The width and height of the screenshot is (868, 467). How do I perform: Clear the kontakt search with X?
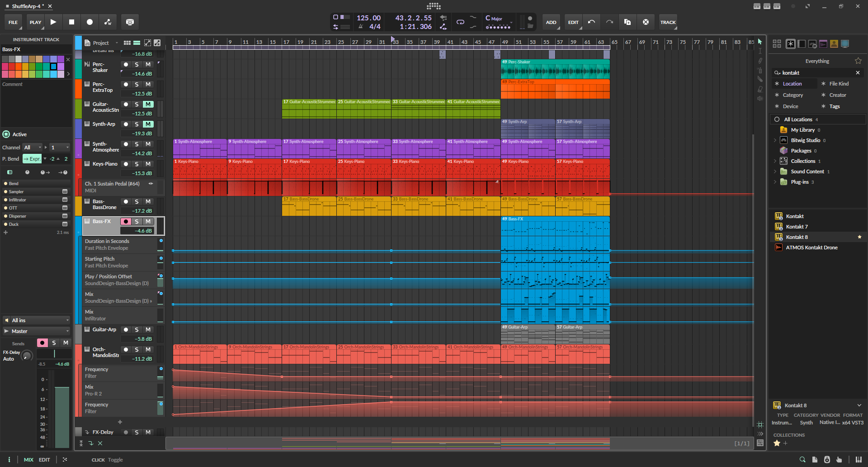[x=858, y=72]
